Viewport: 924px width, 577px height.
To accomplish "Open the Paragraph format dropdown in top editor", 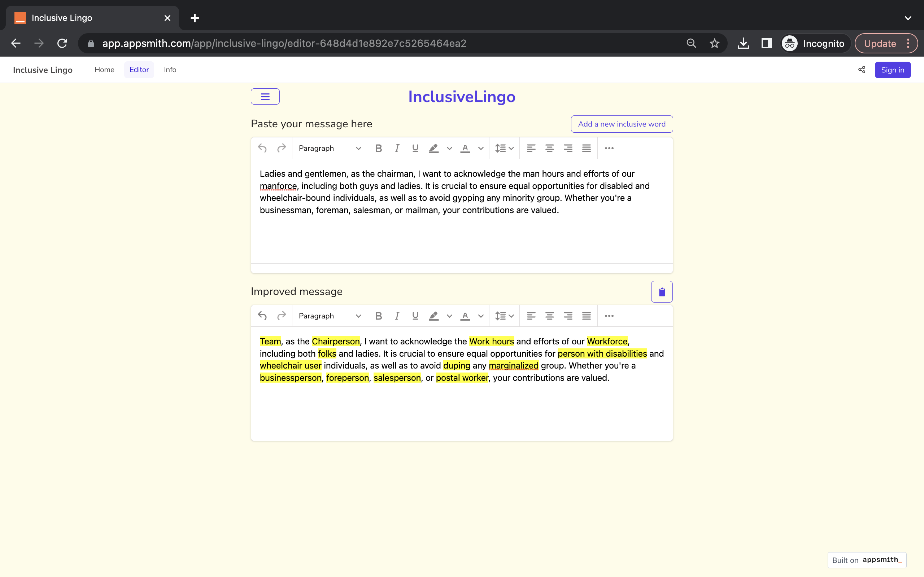I will click(x=330, y=148).
